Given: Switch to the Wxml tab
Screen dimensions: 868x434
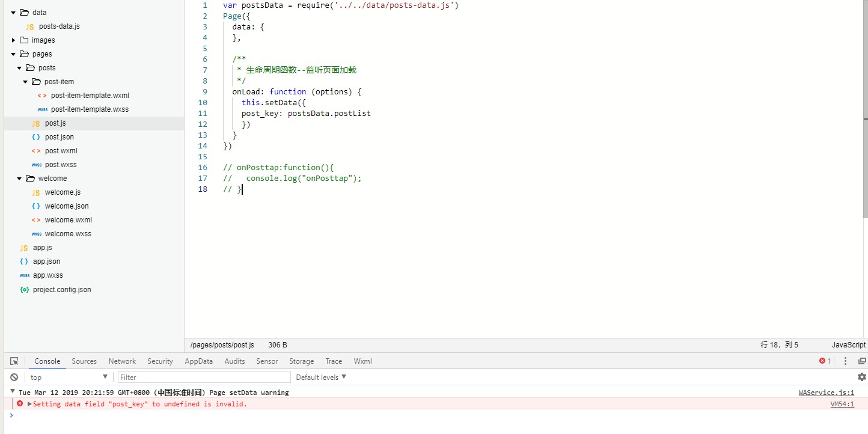Looking at the screenshot, I should click(x=362, y=361).
